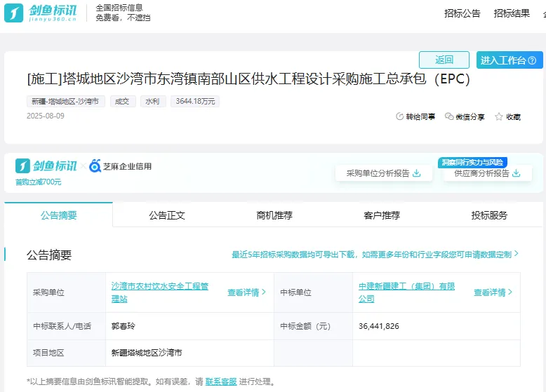Click the Jianyu 剑鱼标讯 logo in header

pyautogui.click(x=42, y=13)
